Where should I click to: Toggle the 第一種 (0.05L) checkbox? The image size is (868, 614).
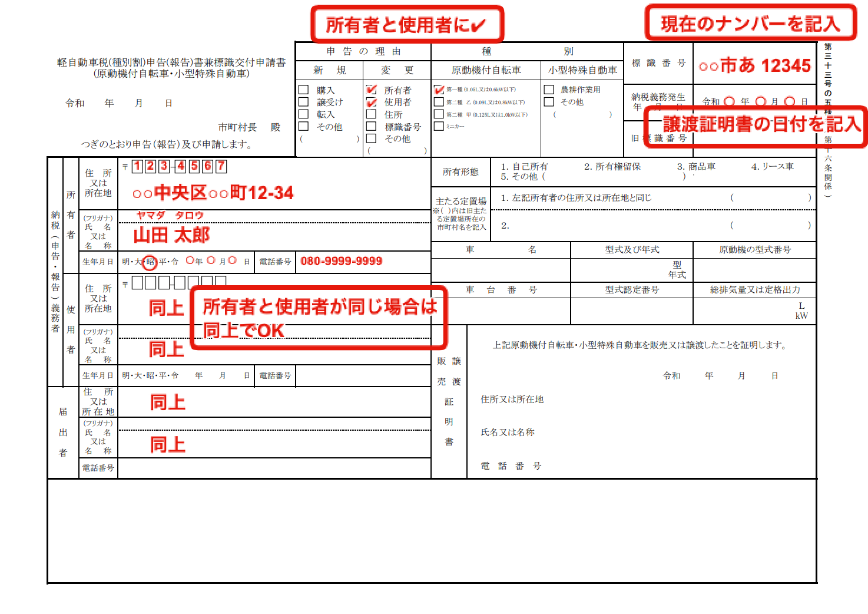[439, 90]
